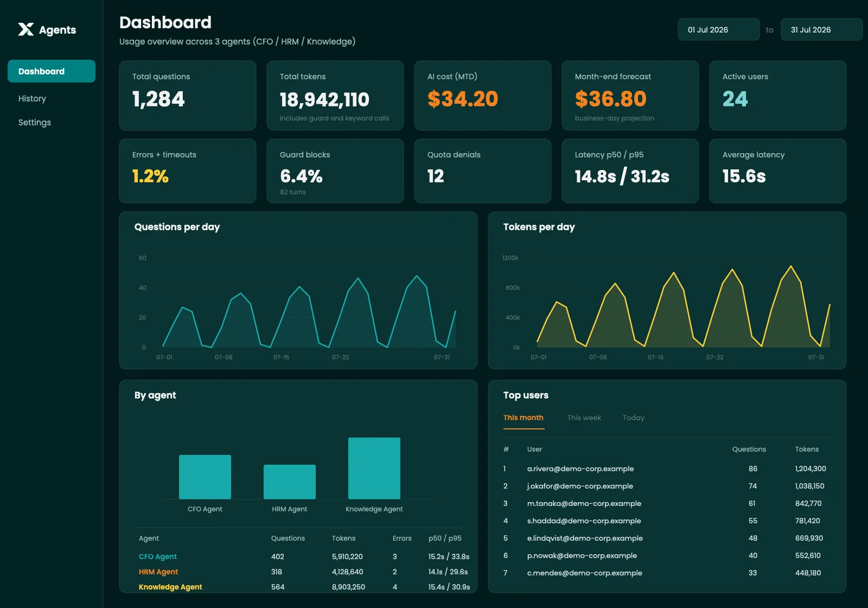Click the end date field 31 Jul 2026

(821, 29)
